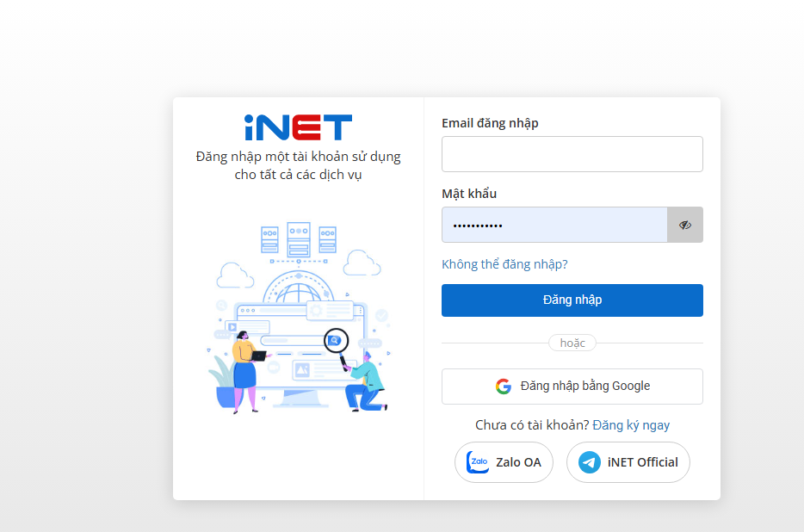Focus the Email đăng nhập input field
The width and height of the screenshot is (804, 532).
tap(572, 154)
